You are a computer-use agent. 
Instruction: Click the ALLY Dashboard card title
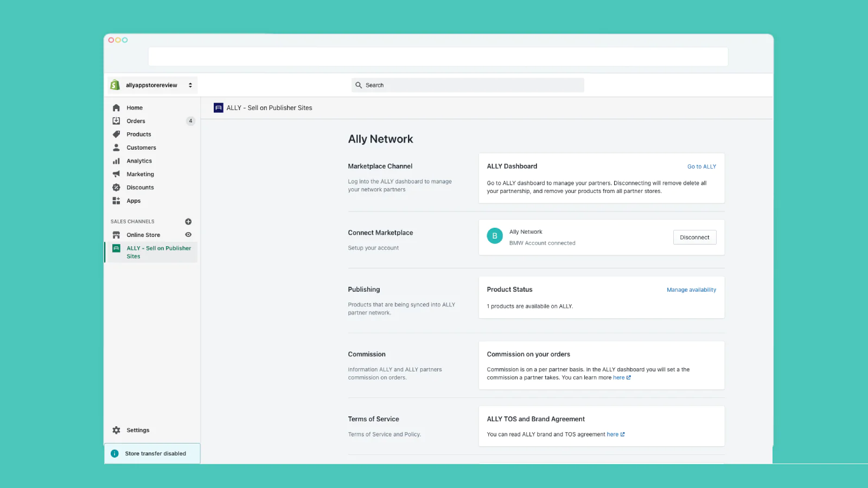[512, 166]
